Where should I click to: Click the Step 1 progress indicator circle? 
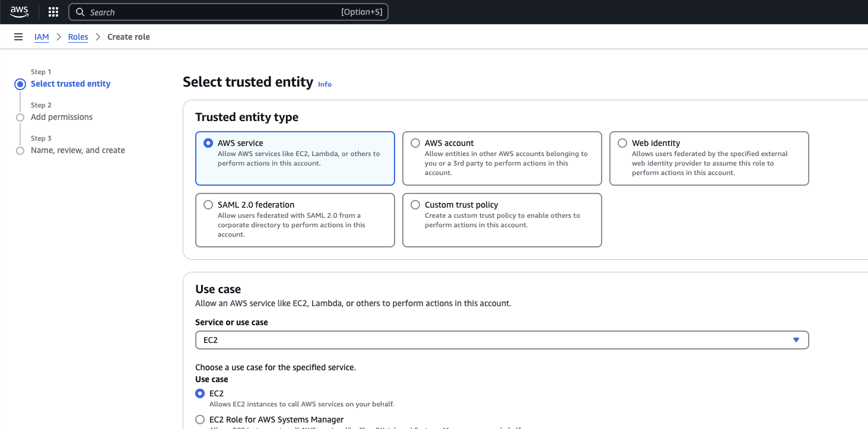20,84
